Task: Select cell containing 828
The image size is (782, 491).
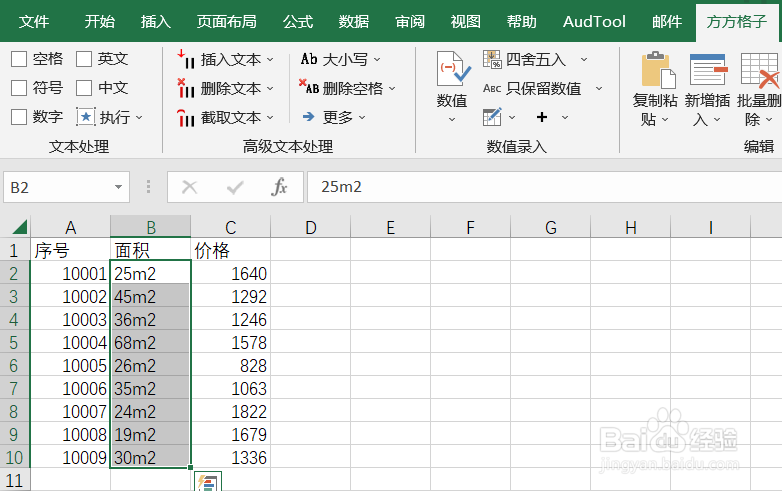Action: (x=231, y=366)
